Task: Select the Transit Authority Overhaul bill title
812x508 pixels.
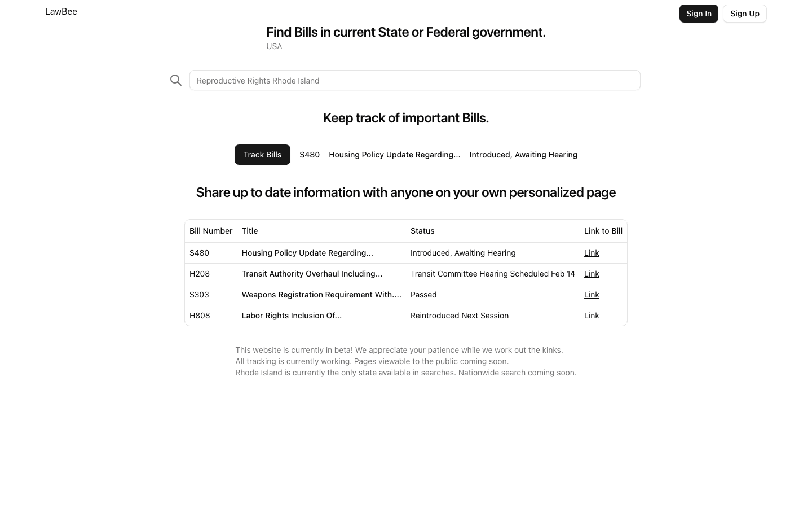Action: click(312, 274)
